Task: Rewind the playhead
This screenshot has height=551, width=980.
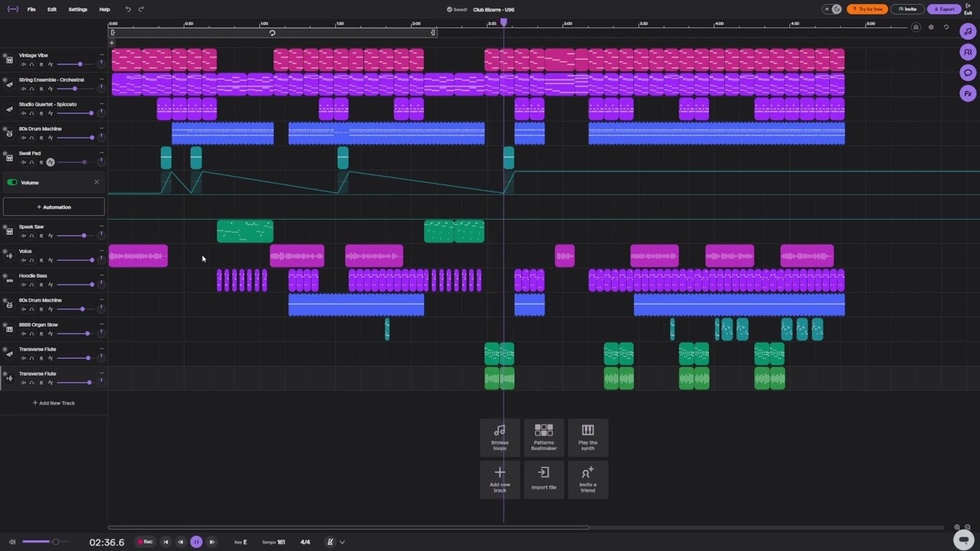Action: point(181,542)
